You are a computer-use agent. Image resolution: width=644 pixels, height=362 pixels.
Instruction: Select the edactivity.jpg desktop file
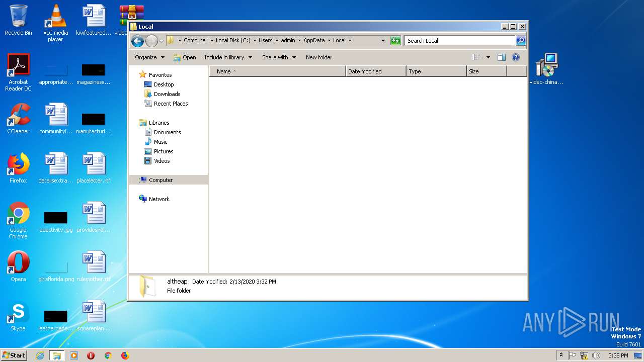(x=55, y=220)
